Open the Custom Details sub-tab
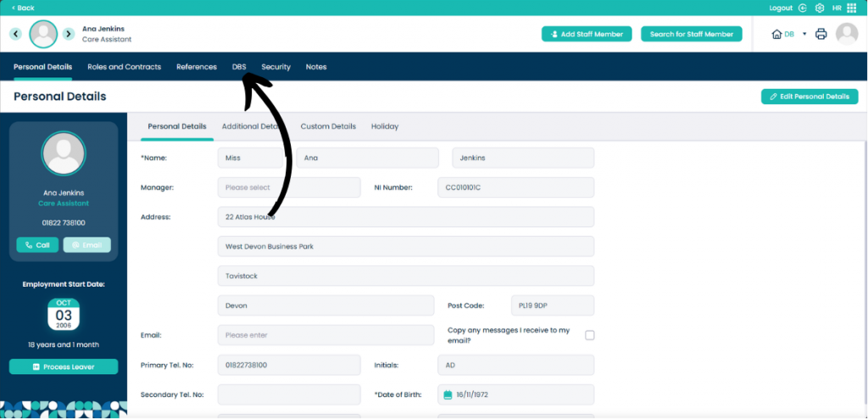This screenshot has height=419, width=868. point(328,126)
